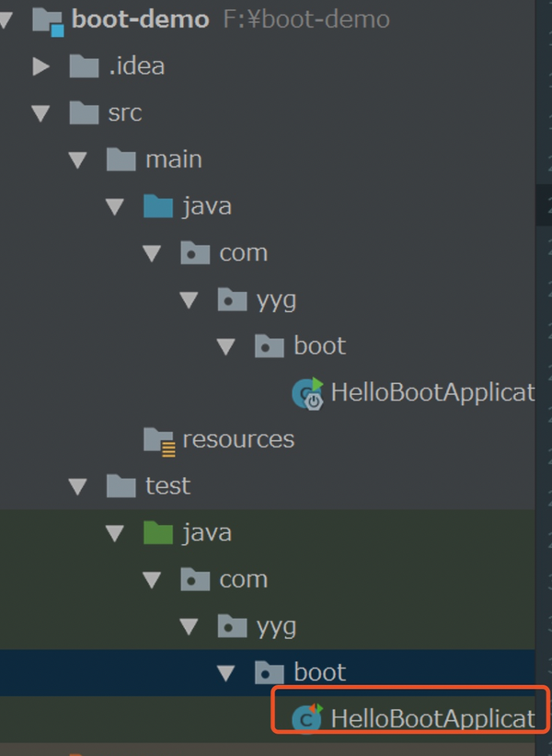Collapse the boot package under main
The width and height of the screenshot is (552, 756).
pos(225,345)
